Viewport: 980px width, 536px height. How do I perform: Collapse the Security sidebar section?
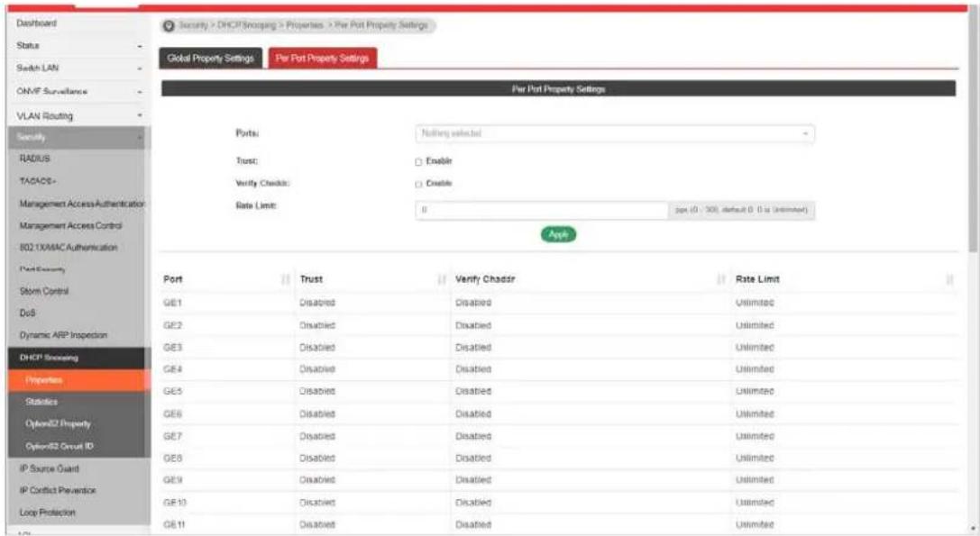coord(77,137)
